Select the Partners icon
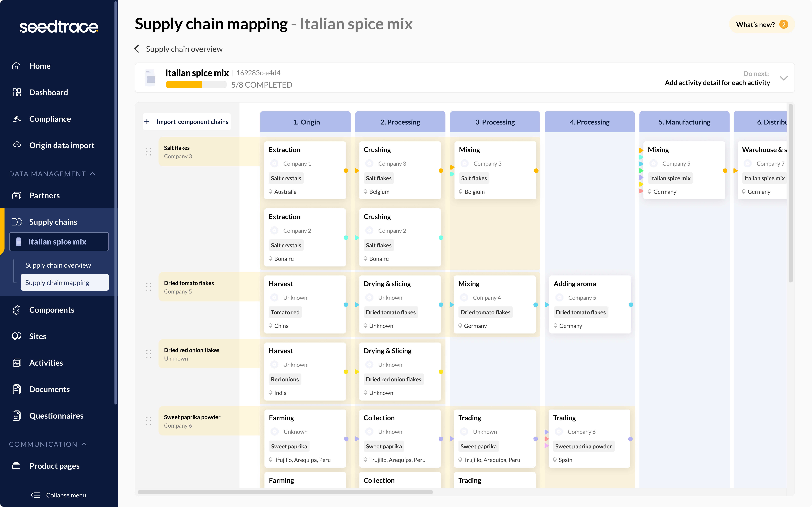The width and height of the screenshot is (812, 507). click(16, 195)
